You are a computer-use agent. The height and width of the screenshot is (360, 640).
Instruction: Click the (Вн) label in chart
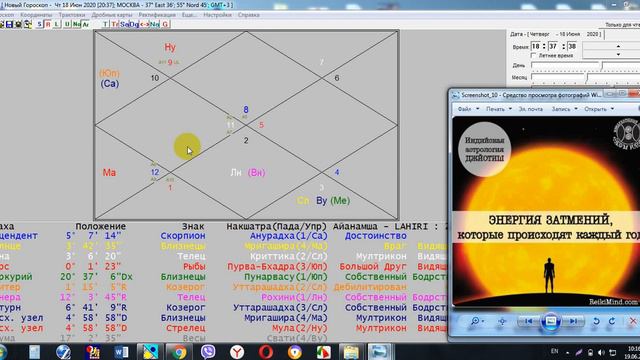coord(256,173)
